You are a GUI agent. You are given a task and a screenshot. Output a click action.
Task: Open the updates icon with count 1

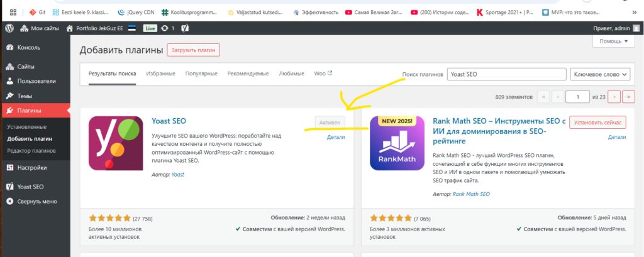168,28
